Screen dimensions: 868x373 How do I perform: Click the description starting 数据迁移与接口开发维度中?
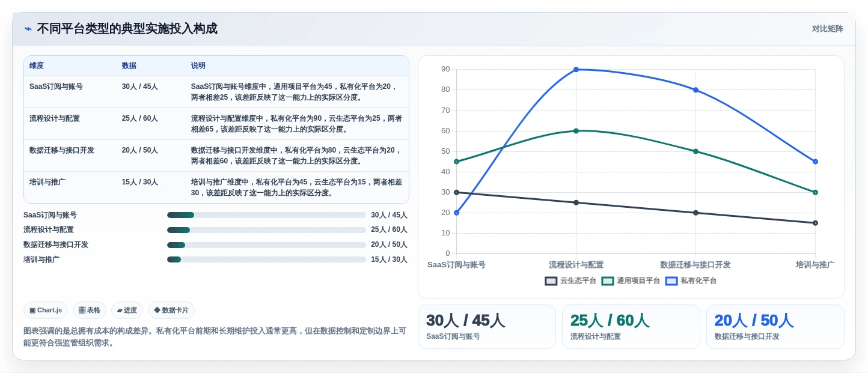coord(296,156)
